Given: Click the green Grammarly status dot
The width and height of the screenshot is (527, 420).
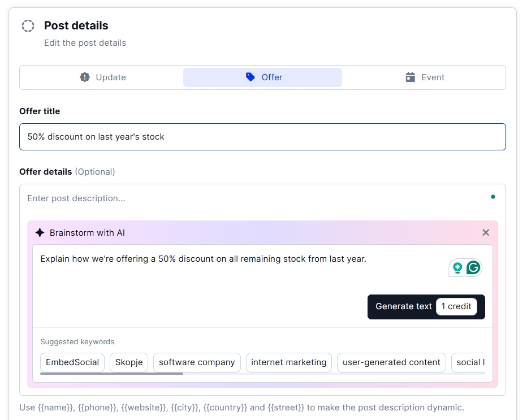Looking at the screenshot, I should (493, 197).
